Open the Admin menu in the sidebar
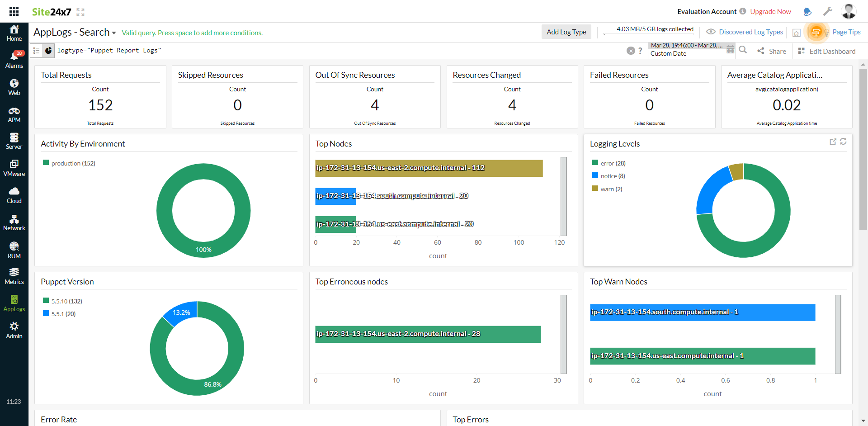This screenshot has height=426, width=868. coord(14,330)
